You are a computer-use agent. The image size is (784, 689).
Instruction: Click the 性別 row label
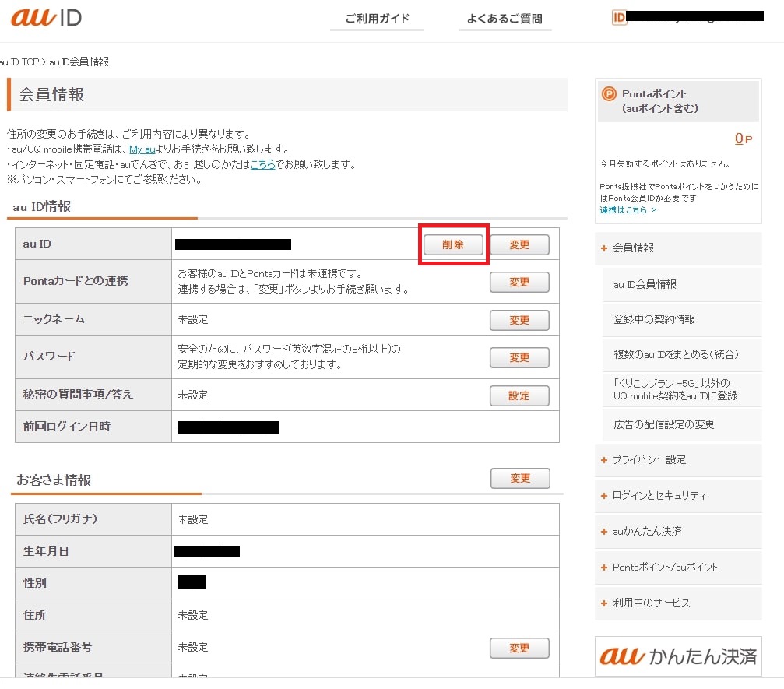point(34,583)
